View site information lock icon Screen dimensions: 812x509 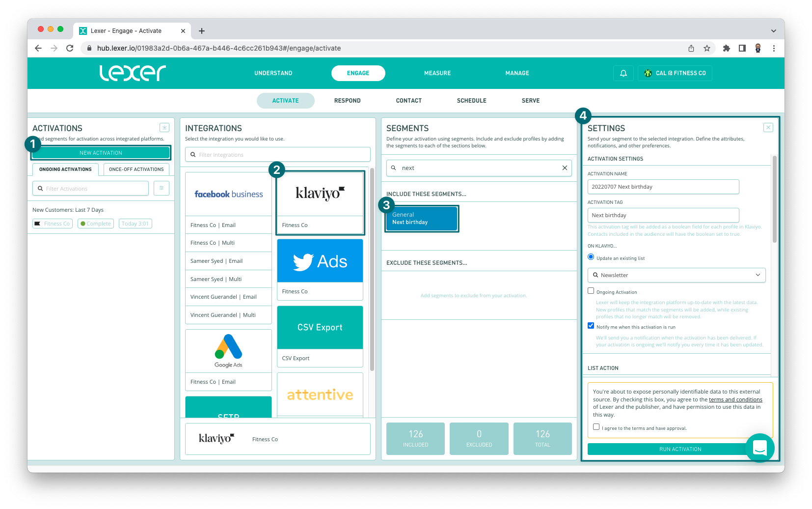pyautogui.click(x=89, y=48)
